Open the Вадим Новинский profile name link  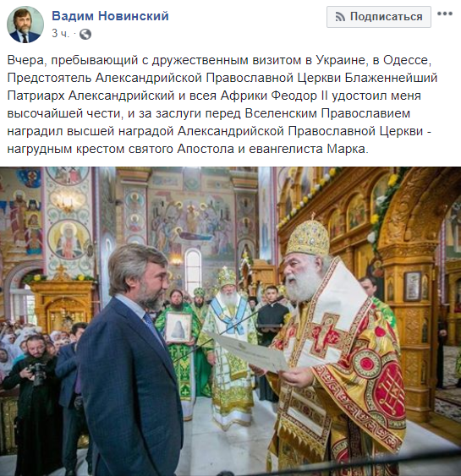pos(110,16)
